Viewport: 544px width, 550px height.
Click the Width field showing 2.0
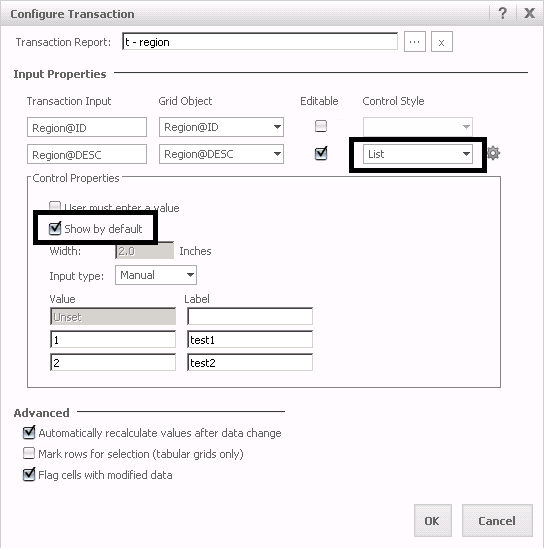coord(145,250)
